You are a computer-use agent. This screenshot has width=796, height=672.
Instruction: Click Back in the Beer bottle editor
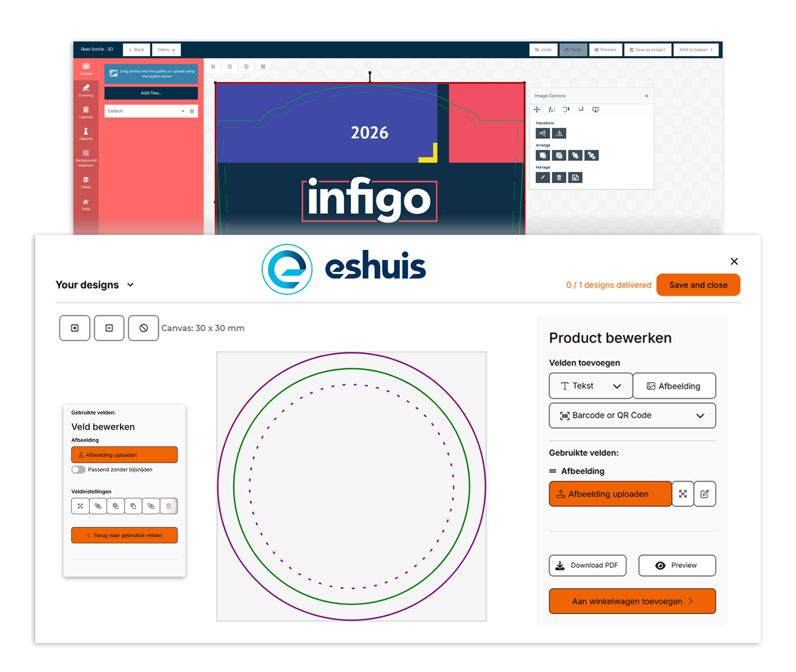point(137,50)
